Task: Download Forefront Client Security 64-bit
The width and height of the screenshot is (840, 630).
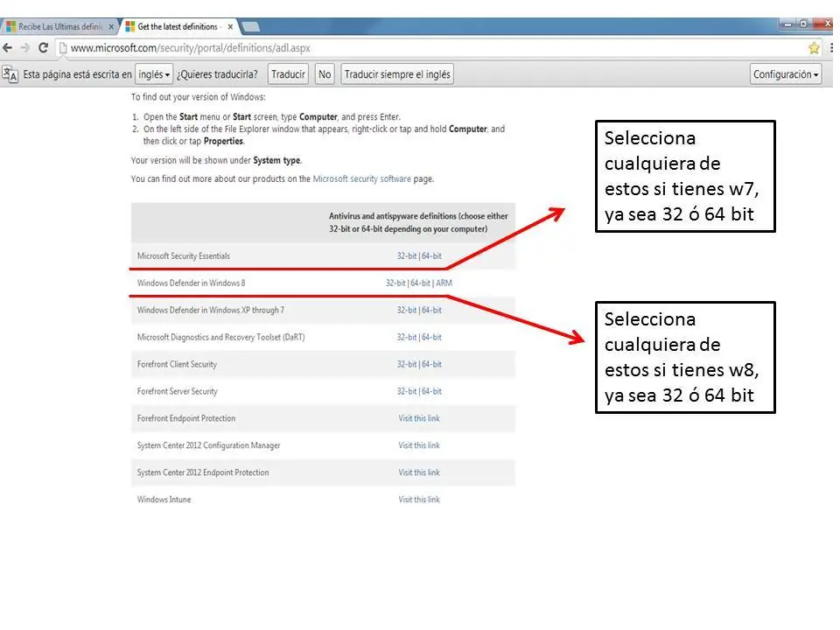Action: (431, 364)
